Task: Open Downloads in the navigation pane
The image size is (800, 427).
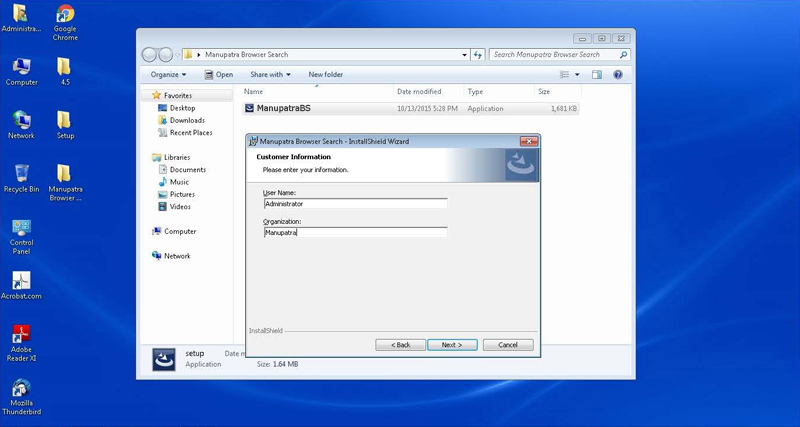Action: tap(181, 120)
